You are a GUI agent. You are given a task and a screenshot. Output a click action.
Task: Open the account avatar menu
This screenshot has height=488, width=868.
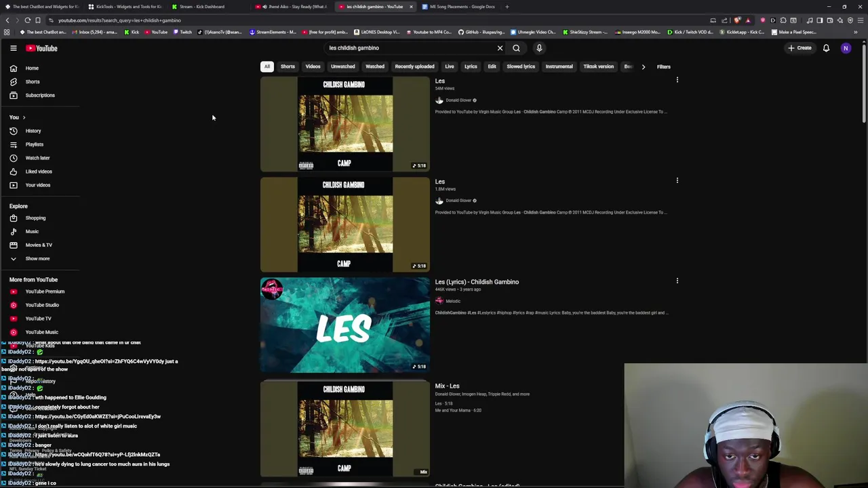tap(846, 48)
